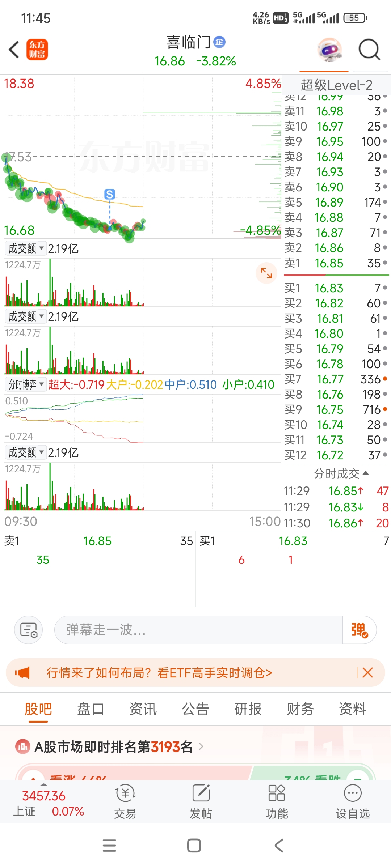Switch to the 公告 tab

pos(195,709)
